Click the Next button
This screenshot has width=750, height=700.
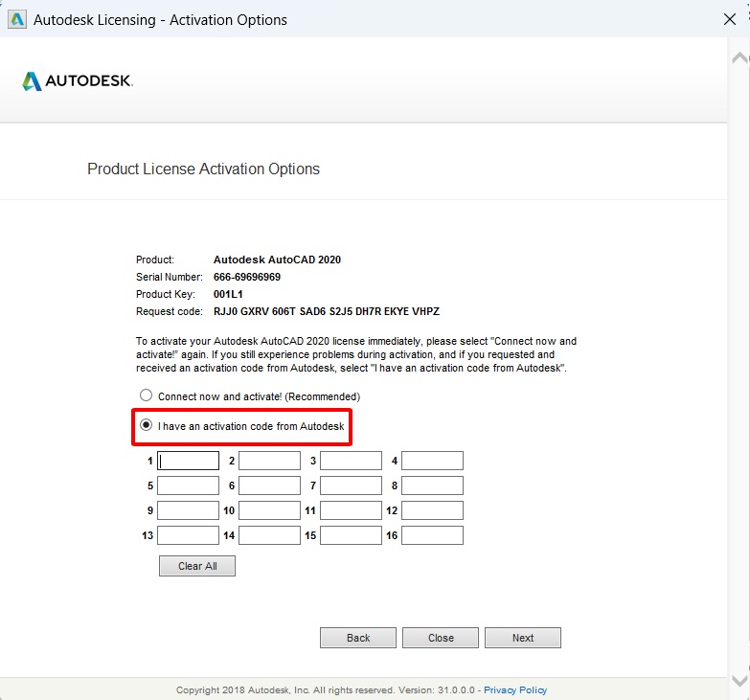(523, 638)
